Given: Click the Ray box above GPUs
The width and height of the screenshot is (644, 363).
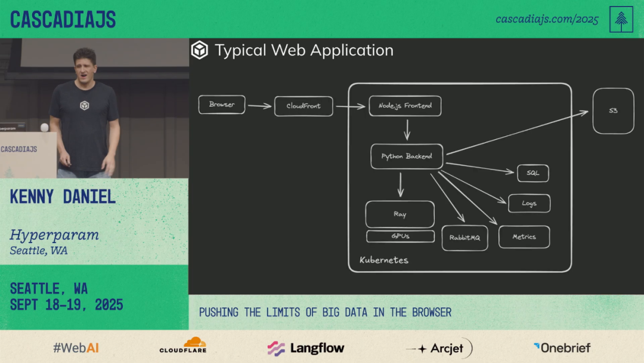Looking at the screenshot, I should click(400, 214).
